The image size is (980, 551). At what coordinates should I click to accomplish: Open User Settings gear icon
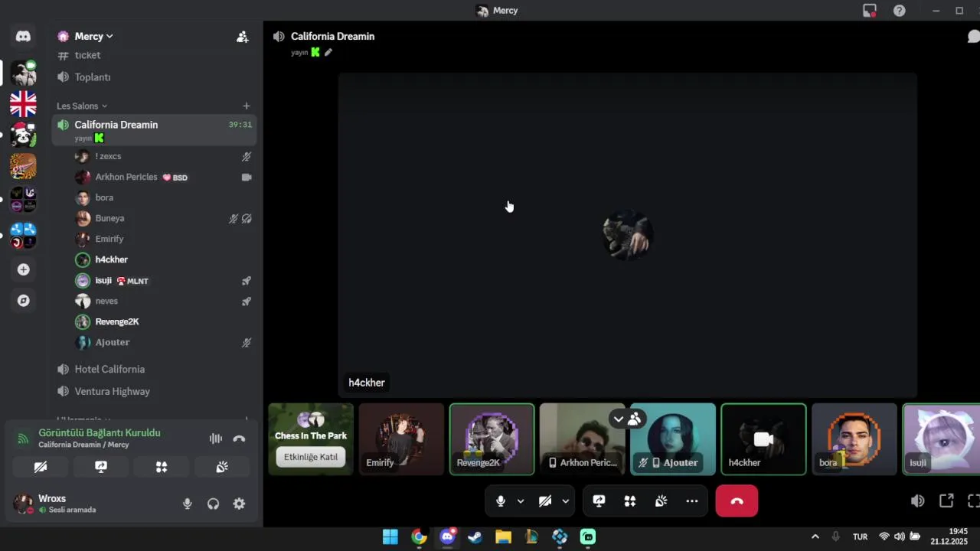(239, 504)
